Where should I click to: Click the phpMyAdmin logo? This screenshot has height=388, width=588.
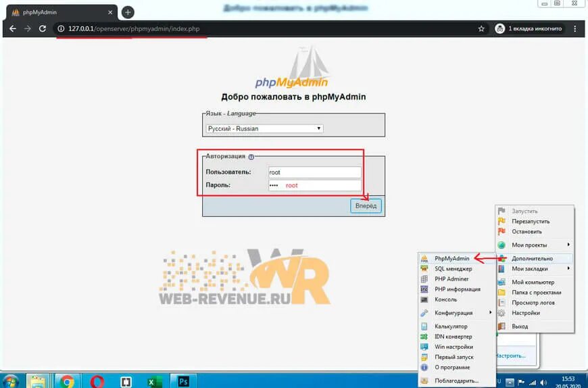click(x=292, y=68)
